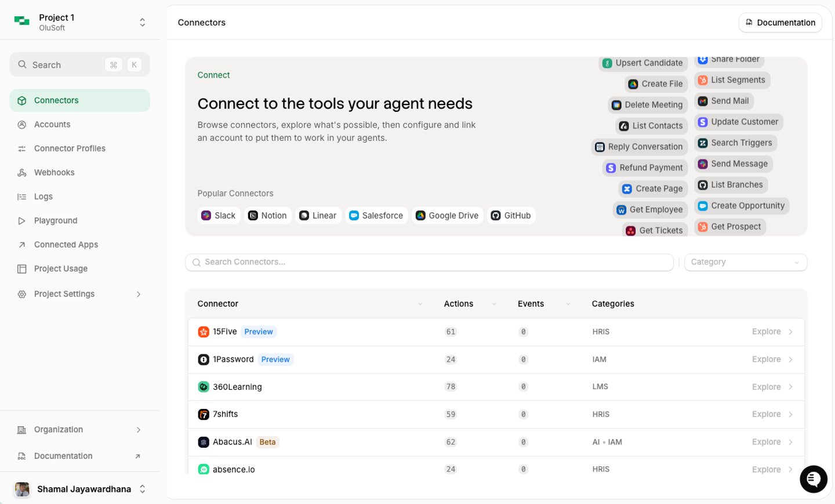Click the Search Connectors input field
Viewport: 835px width, 504px height.
(429, 262)
